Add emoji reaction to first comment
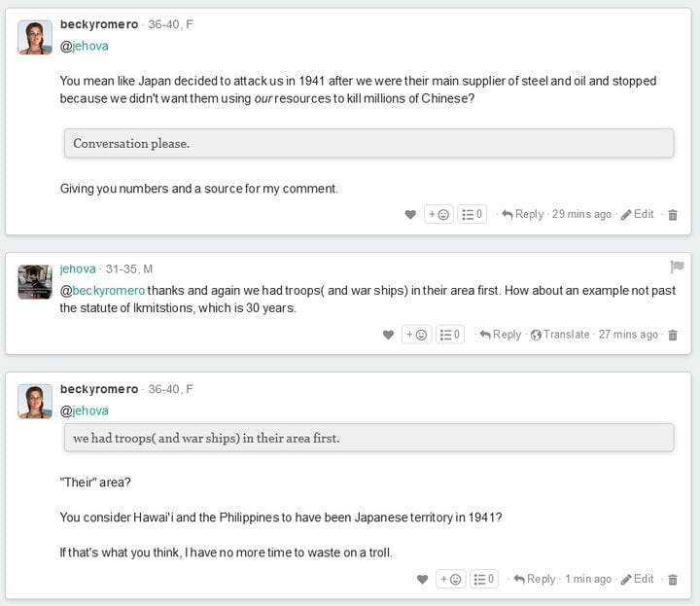The height and width of the screenshot is (606, 700). 438,214
